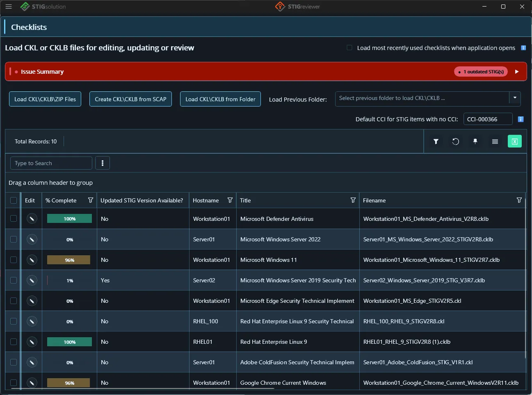This screenshot has height=395, width=532.
Task: Open the filter on the % Complete column
Action: pos(91,200)
